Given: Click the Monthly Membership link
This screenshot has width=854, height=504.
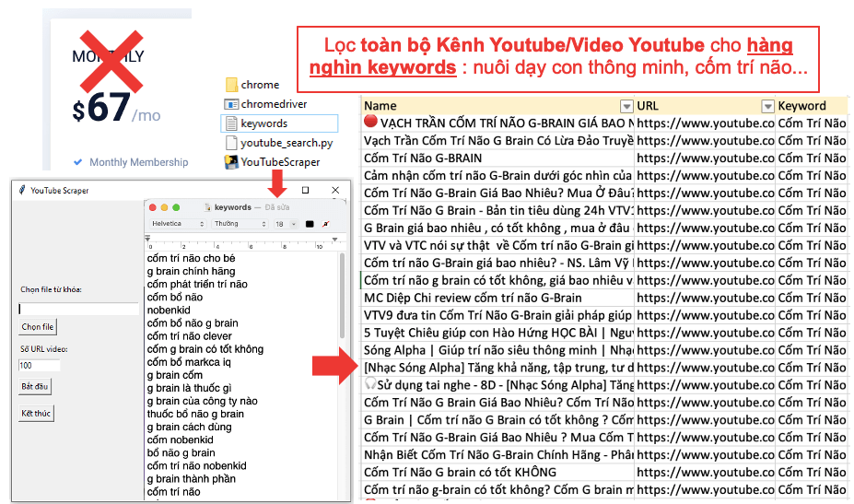Looking at the screenshot, I should pos(139,162).
